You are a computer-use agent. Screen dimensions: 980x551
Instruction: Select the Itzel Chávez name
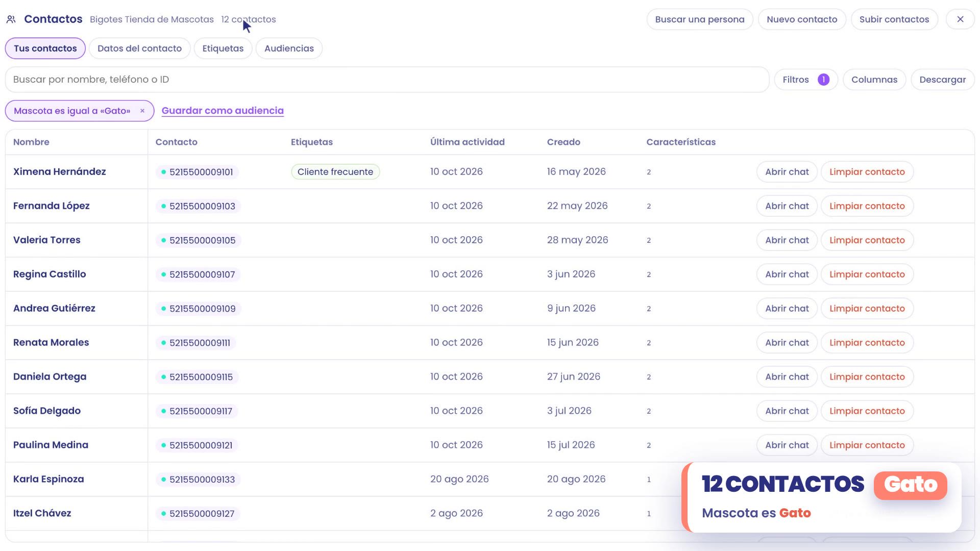[42, 513]
